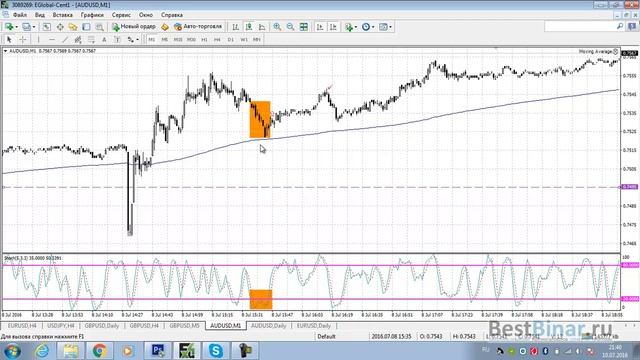Open Skype from the taskbar
Image resolution: width=640 pixels, height=360 pixels.
point(215,350)
